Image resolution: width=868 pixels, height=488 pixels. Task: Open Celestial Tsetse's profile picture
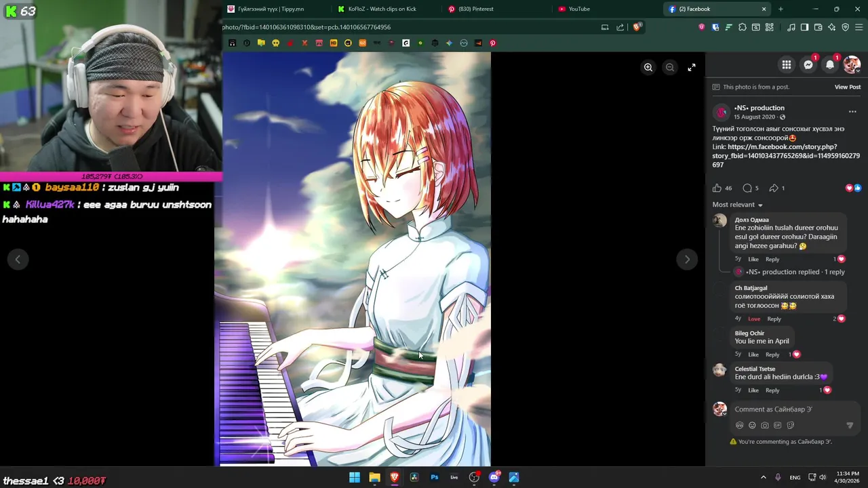(719, 370)
